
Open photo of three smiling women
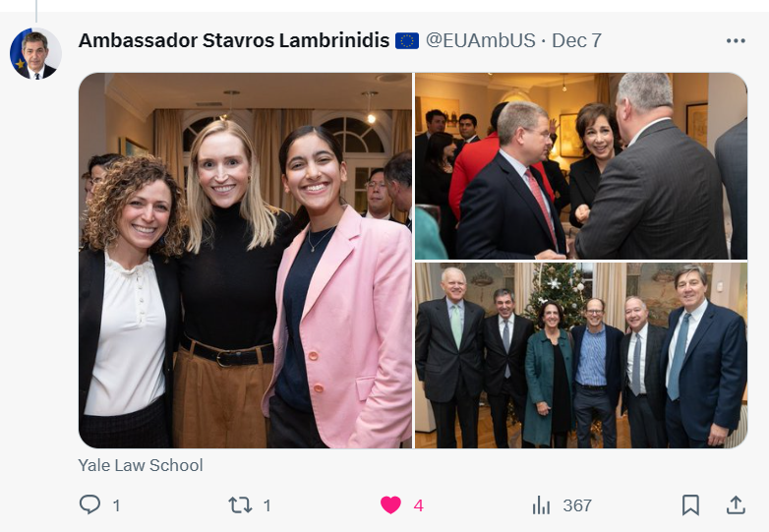pos(245,261)
